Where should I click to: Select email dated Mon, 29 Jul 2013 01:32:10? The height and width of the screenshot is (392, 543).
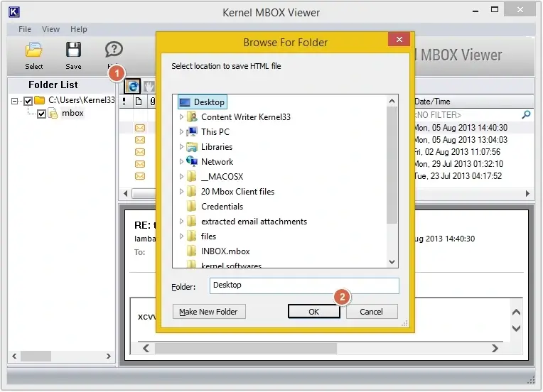(x=459, y=164)
